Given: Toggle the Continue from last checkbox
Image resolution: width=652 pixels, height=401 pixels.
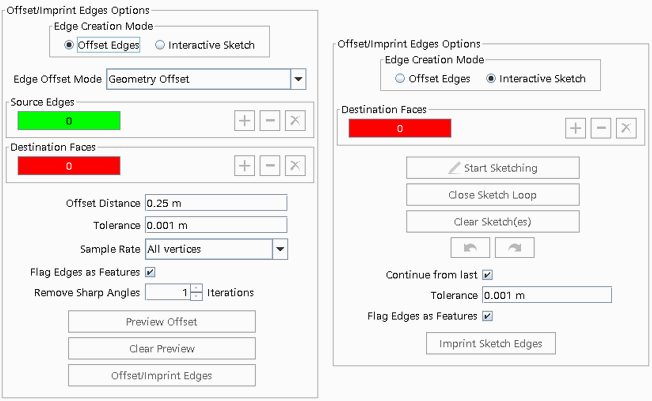Looking at the screenshot, I should pos(487,275).
